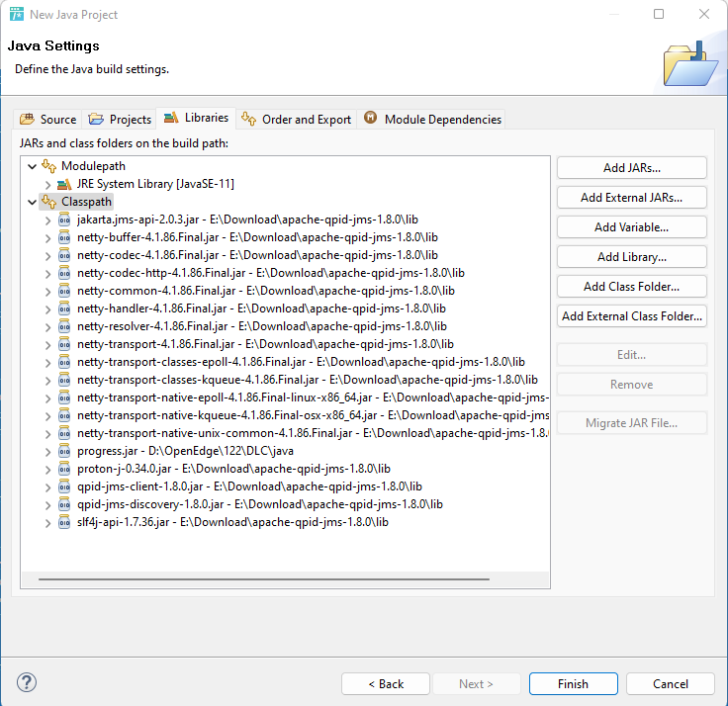Screen dimensions: 728x706
Task: Click the New Java Project title bar icon
Action: [x=17, y=15]
